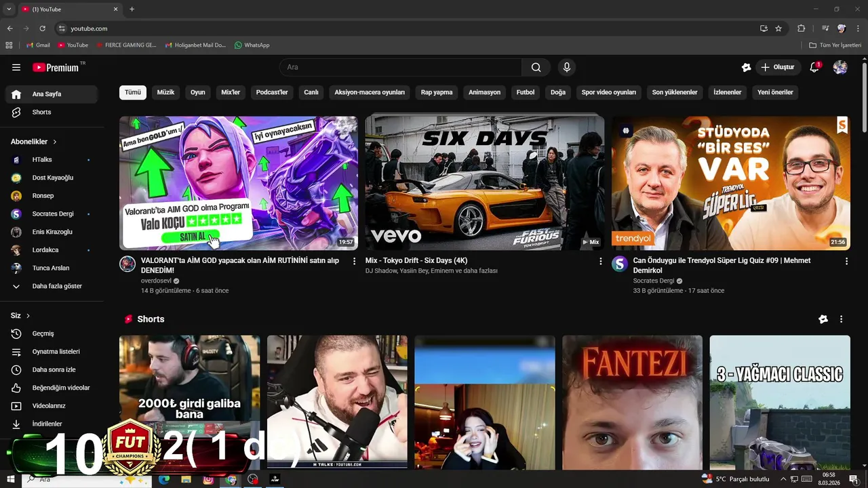Open Beğendiğim videolar
The width and height of the screenshot is (868, 488).
(52, 388)
